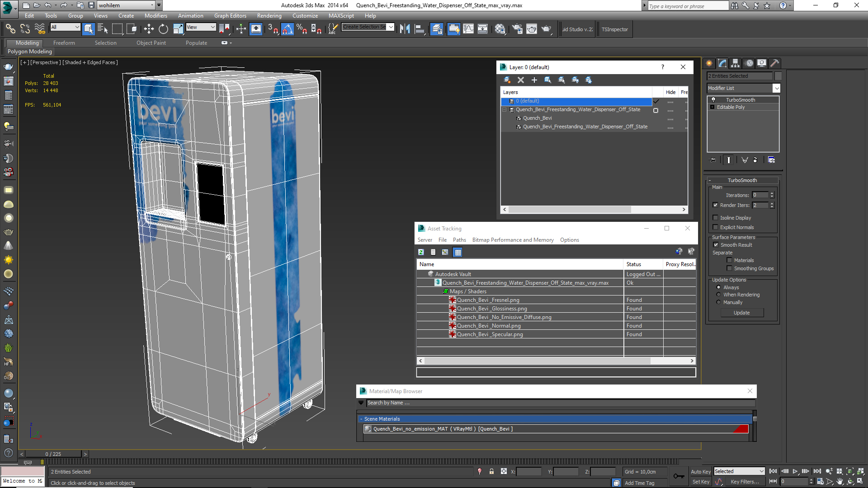The width and height of the screenshot is (868, 488).
Task: Open the Motion command panel
Action: [749, 63]
